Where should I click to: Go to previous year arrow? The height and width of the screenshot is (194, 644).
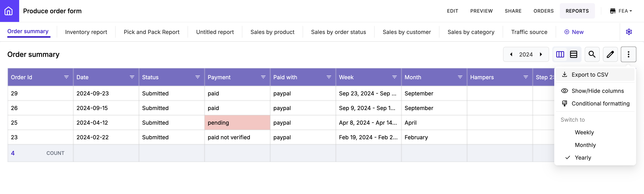click(x=511, y=54)
